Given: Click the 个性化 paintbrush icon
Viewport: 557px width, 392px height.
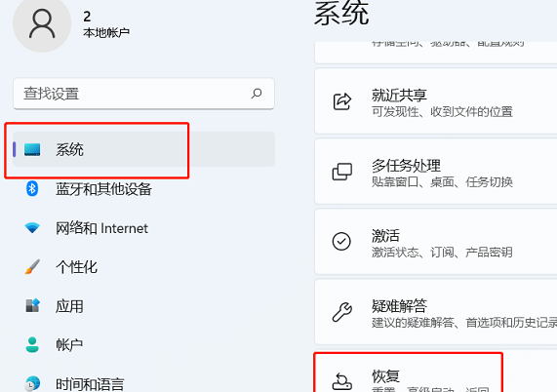Looking at the screenshot, I should click(x=32, y=266).
